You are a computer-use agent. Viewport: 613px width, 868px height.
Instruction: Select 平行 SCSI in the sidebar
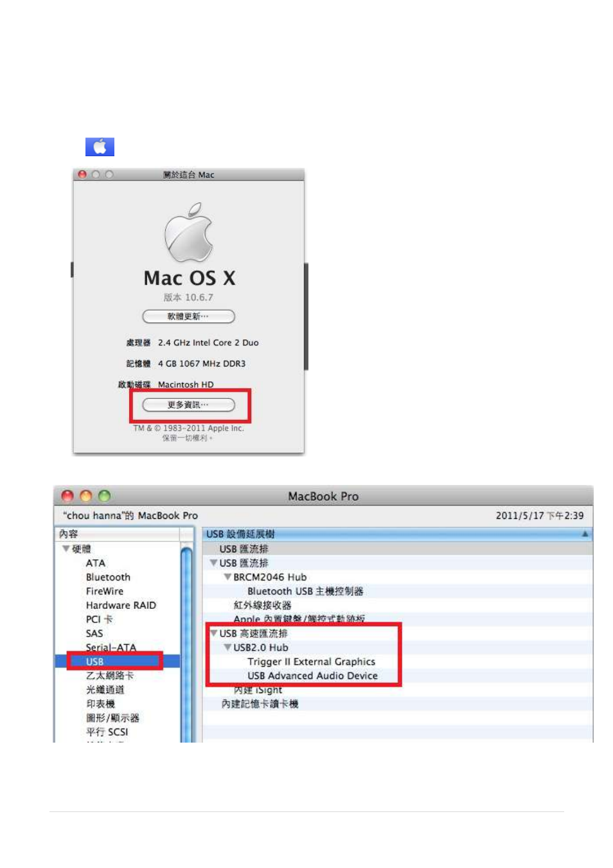(x=107, y=732)
